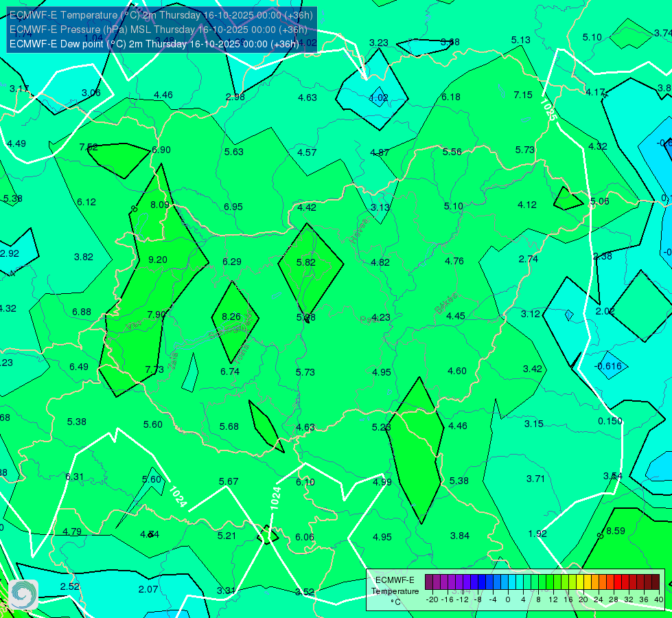Select the ECMWF-E Dew point 2m layer label
The width and height of the screenshot is (672, 618).
(154, 44)
